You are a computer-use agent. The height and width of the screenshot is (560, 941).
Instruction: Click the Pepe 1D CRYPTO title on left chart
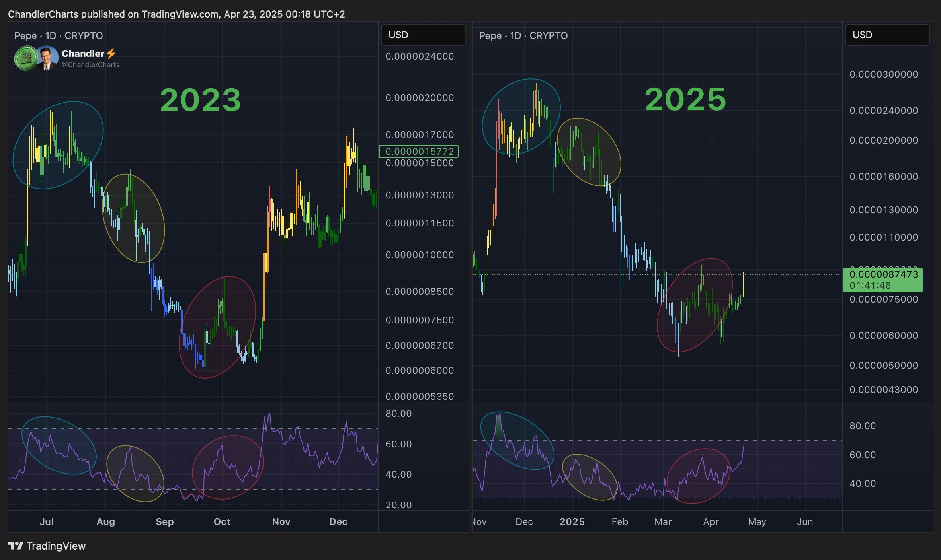pos(59,36)
